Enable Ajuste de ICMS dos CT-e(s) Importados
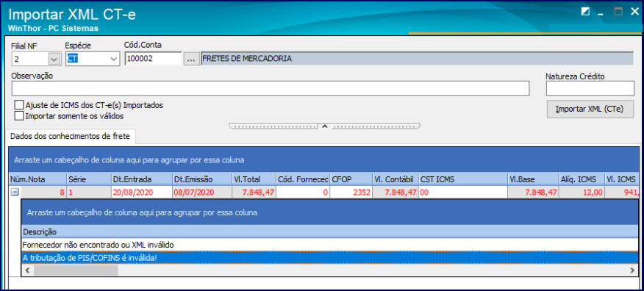 pos(19,105)
